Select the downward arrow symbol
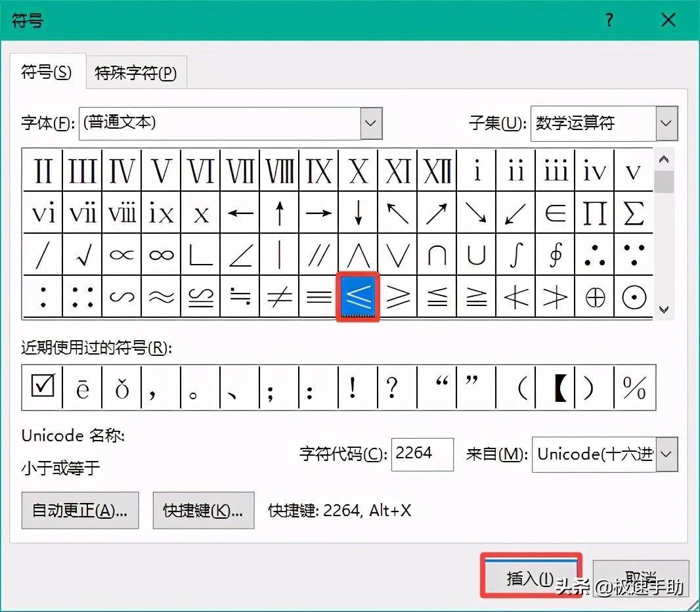Screen dimensions: 700x612 tap(358, 212)
